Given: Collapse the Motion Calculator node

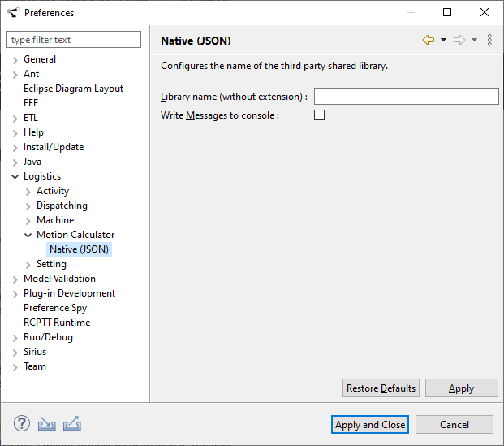Looking at the screenshot, I should click(x=28, y=235).
